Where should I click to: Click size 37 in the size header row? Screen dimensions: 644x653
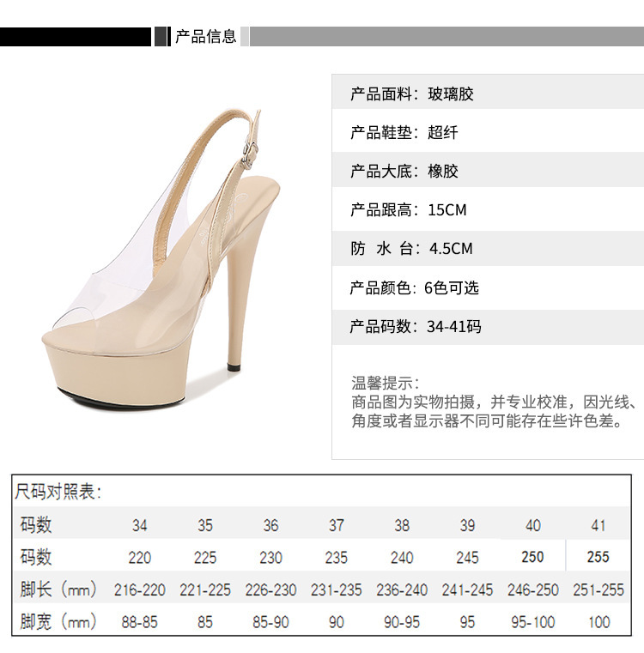pos(336,525)
